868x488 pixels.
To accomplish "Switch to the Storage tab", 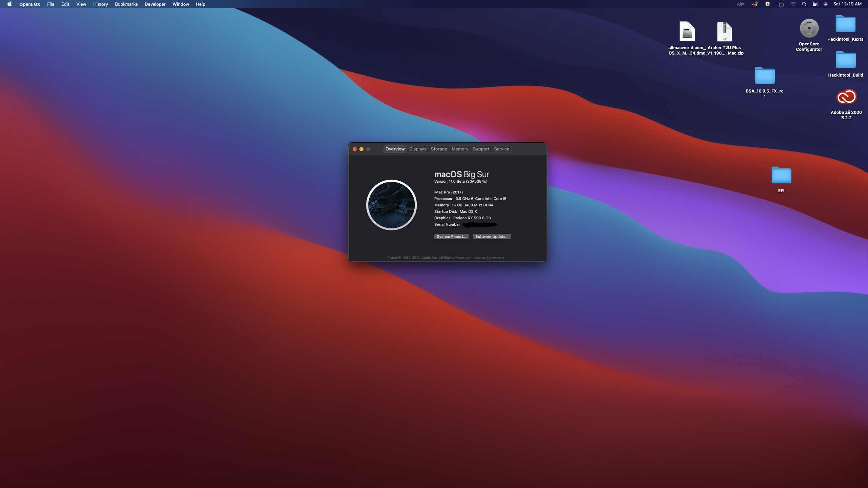I will (x=439, y=149).
